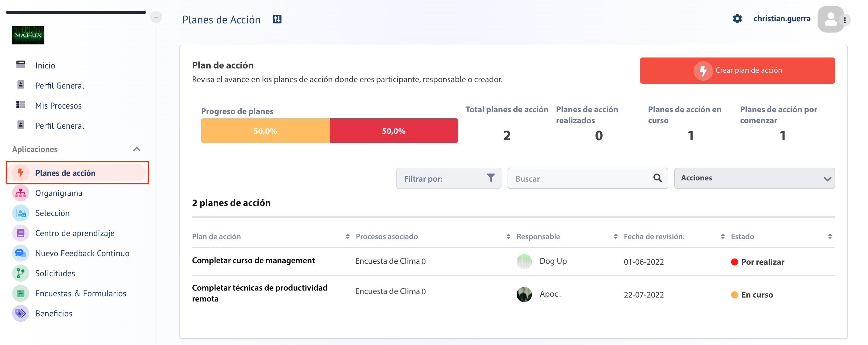Click the Centro de aprendizaje book icon
The image size is (868, 345).
tap(21, 233)
